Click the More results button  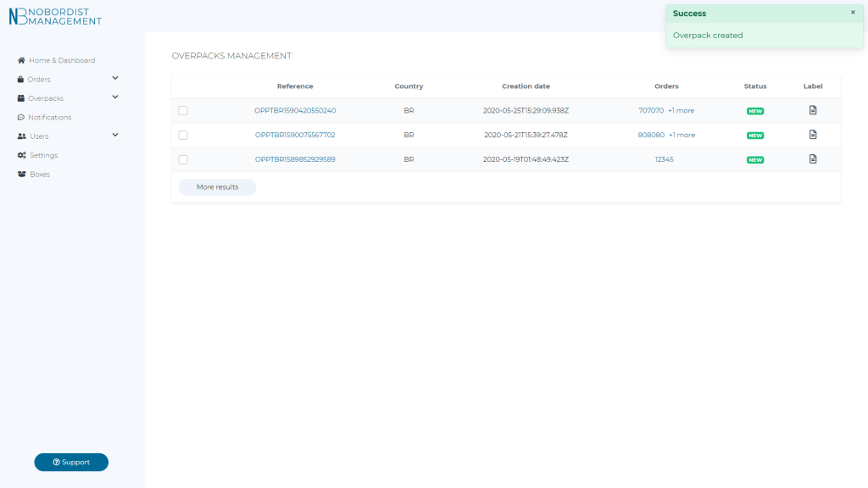[x=217, y=187]
